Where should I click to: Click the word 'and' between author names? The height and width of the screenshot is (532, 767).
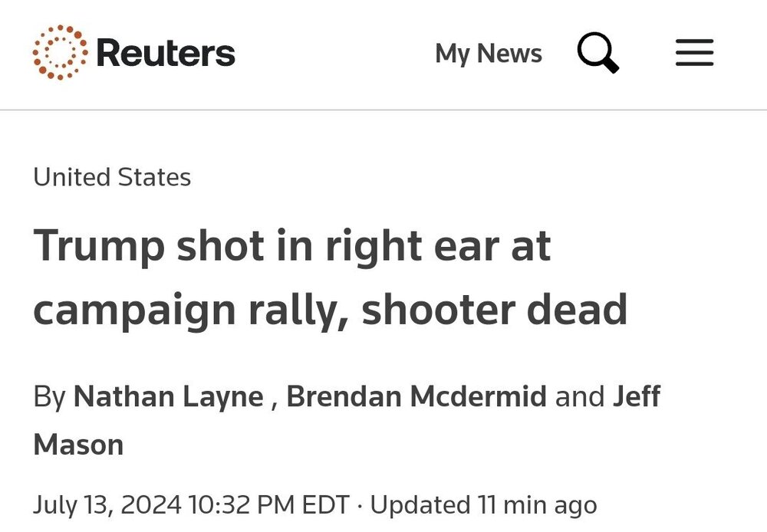tap(580, 396)
